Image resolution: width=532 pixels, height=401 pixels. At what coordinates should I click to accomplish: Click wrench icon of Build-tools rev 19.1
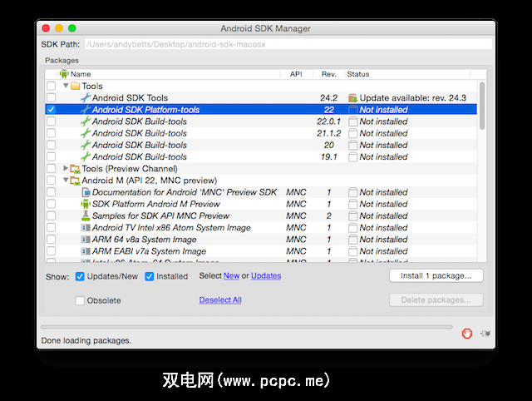click(x=86, y=156)
